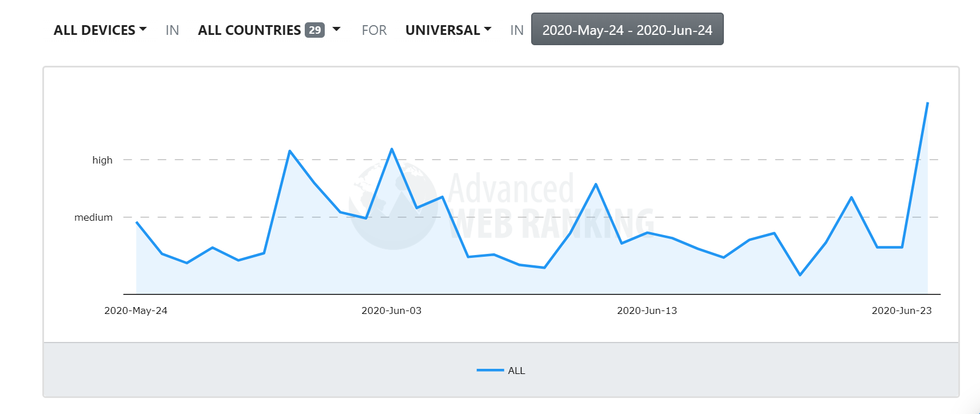Image resolution: width=980 pixels, height=414 pixels.
Task: Click the chart peak just before 2020-Jun-13
Action: click(x=596, y=184)
